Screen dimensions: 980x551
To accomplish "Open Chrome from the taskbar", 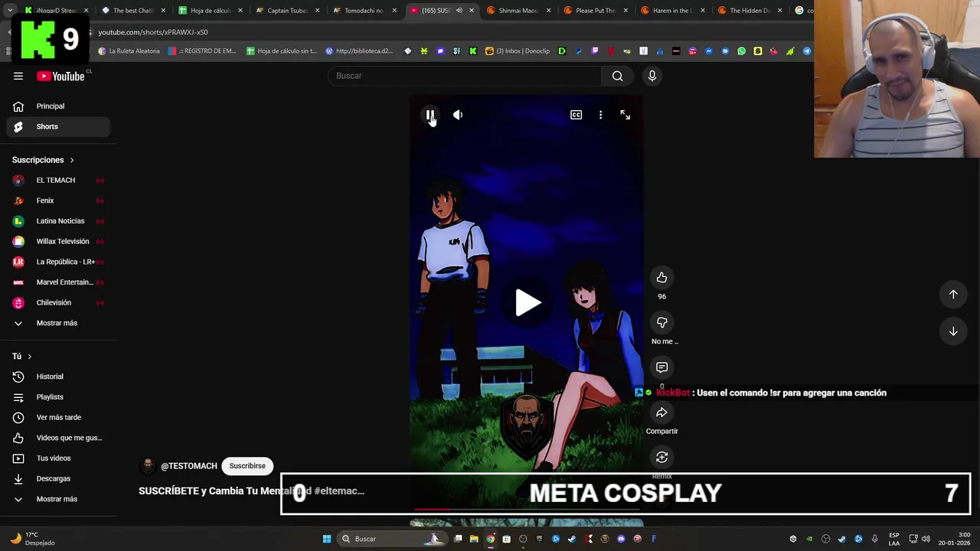I will pos(491,539).
